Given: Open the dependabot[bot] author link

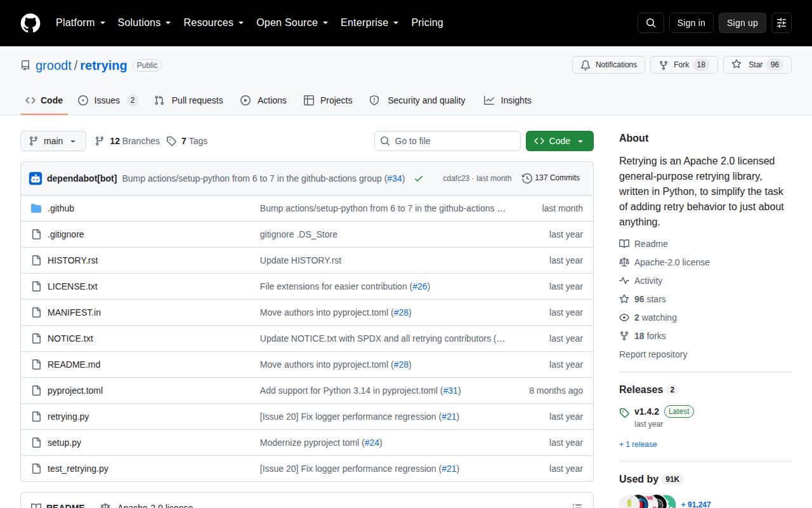Looking at the screenshot, I should click(x=82, y=178).
